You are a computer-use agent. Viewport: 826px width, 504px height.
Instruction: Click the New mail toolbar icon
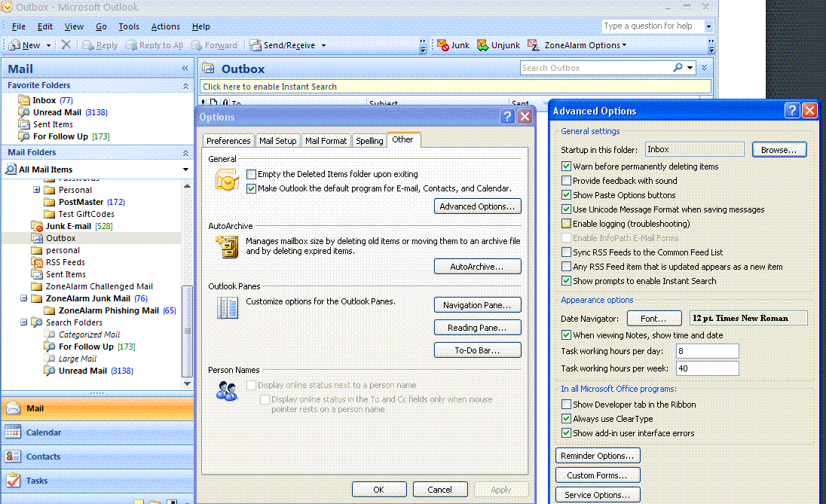(x=15, y=45)
